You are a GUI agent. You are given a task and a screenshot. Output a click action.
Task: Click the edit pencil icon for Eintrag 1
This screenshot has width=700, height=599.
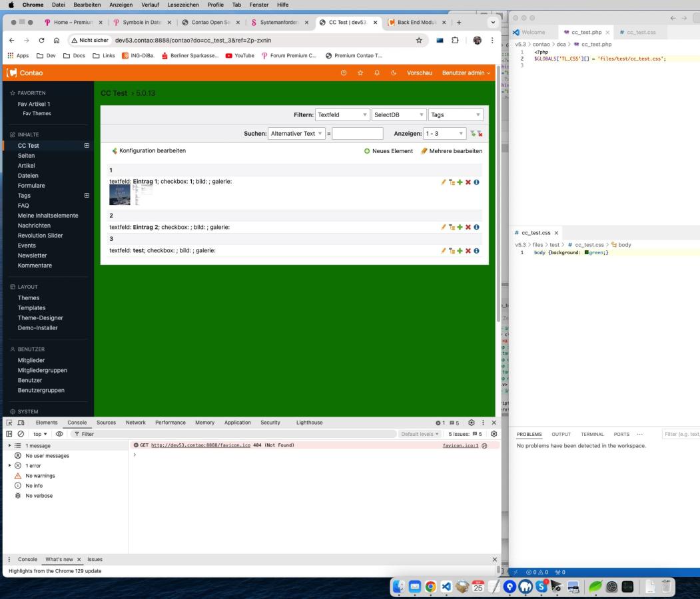pyautogui.click(x=444, y=182)
